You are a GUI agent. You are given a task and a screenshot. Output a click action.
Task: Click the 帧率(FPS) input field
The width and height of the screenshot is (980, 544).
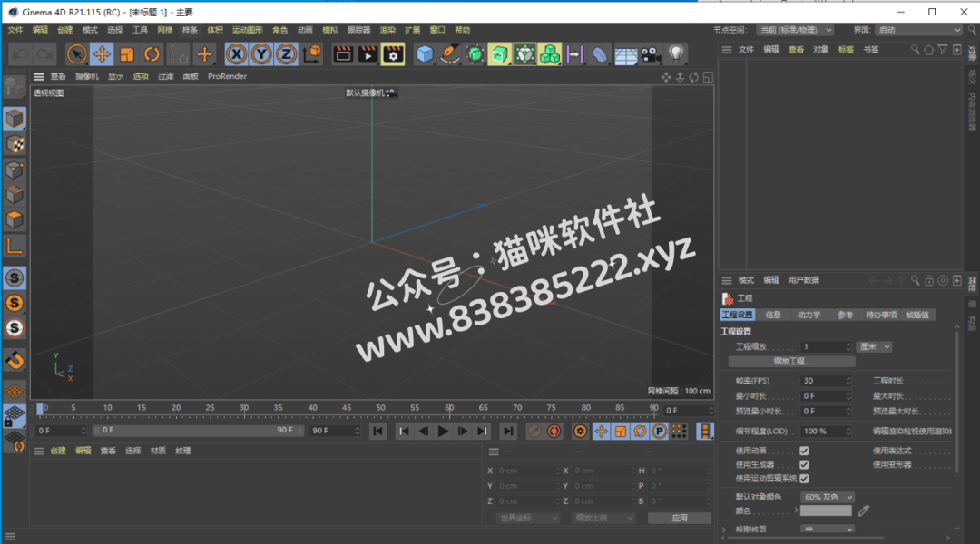(x=827, y=381)
